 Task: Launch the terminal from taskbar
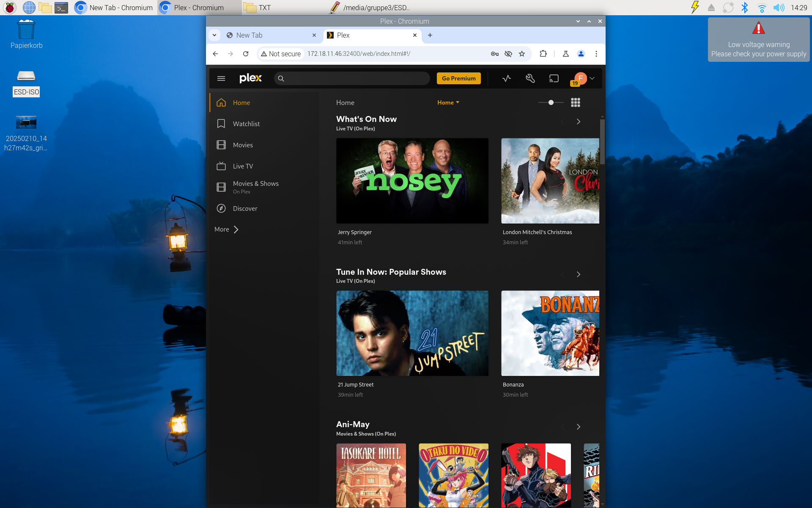[x=61, y=8]
